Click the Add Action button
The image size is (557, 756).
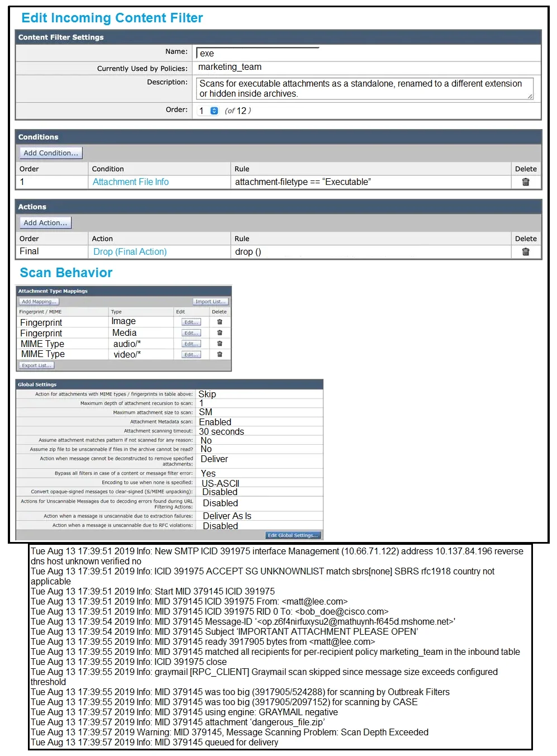[x=45, y=223]
